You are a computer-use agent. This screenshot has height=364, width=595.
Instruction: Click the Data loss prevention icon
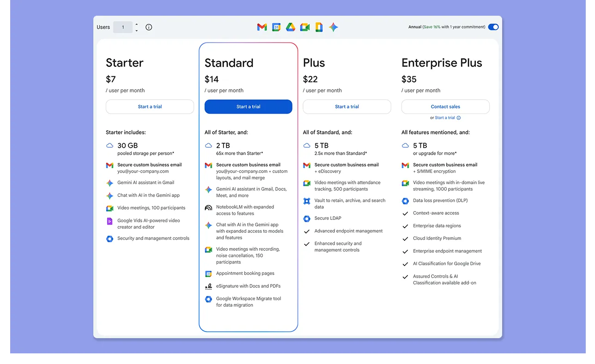pyautogui.click(x=405, y=200)
